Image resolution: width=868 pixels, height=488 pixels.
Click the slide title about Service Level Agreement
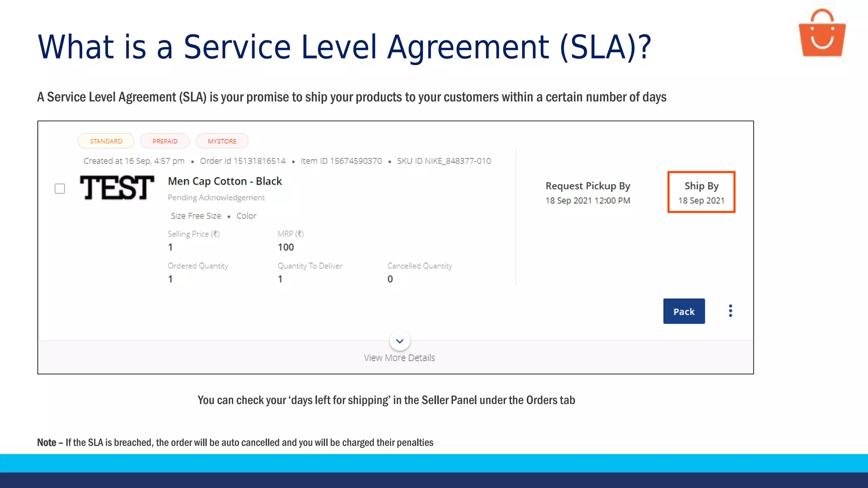click(x=344, y=47)
